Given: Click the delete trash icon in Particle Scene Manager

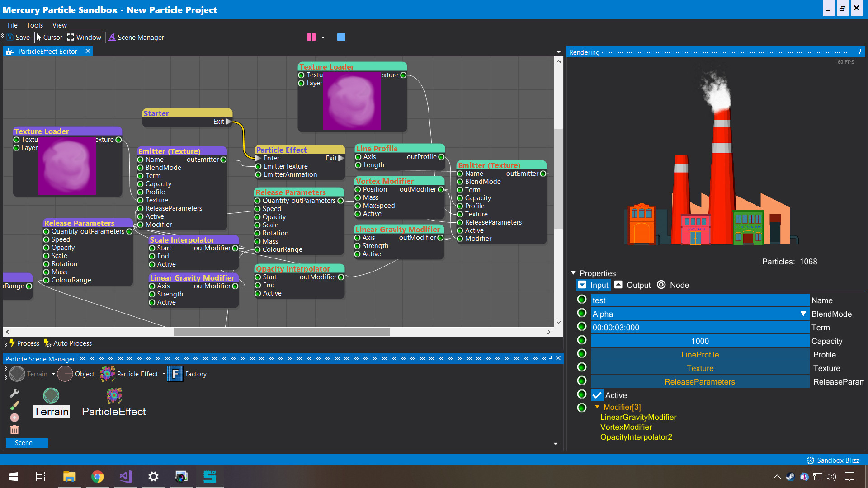Looking at the screenshot, I should (14, 430).
